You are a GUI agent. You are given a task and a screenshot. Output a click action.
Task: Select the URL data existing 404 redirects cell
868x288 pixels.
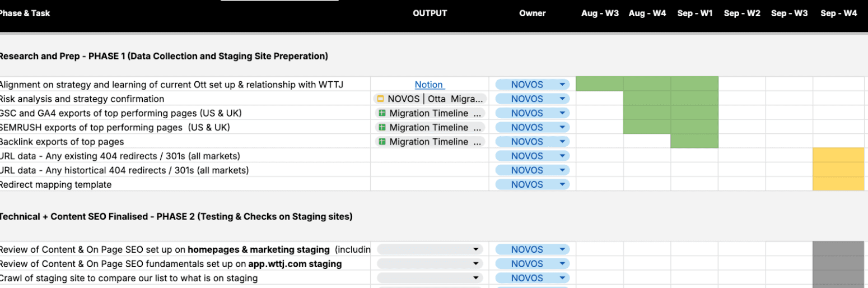coord(185,156)
